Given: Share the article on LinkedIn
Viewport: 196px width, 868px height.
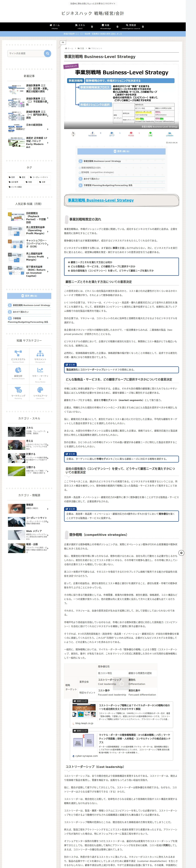Looking at the screenshot, I should pos(170,134).
